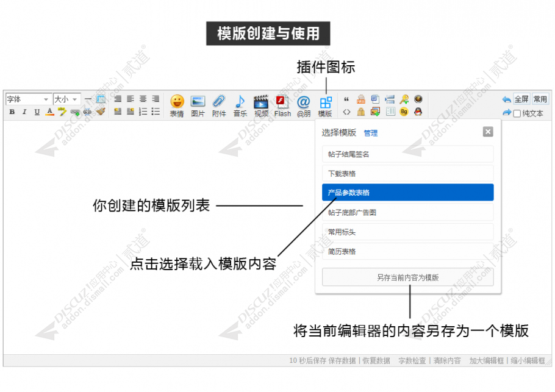This screenshot has height=392, width=555.
Task: Open the 模版 template plugin
Action: 325,106
